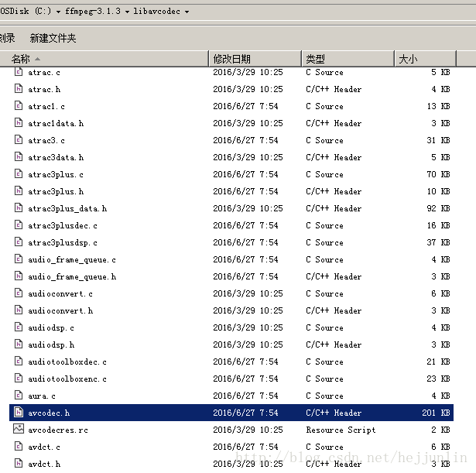Select the audioconvert.c file name
Image resolution: width=476 pixels, height=473 pixels.
click(x=60, y=294)
